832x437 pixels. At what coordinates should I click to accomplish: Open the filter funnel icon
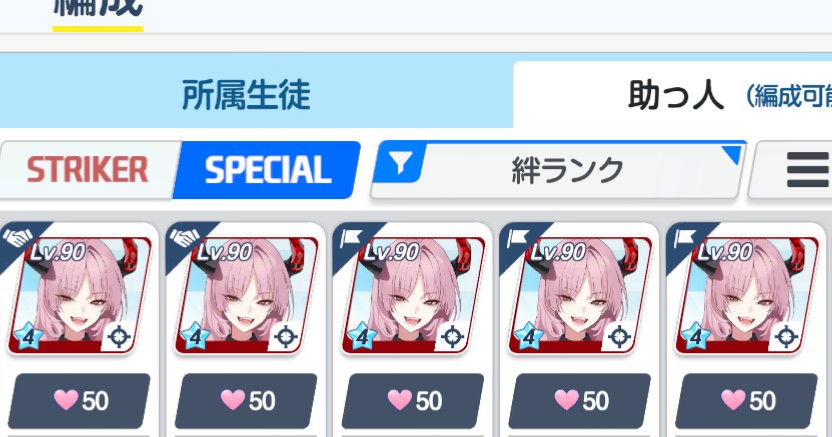401,162
